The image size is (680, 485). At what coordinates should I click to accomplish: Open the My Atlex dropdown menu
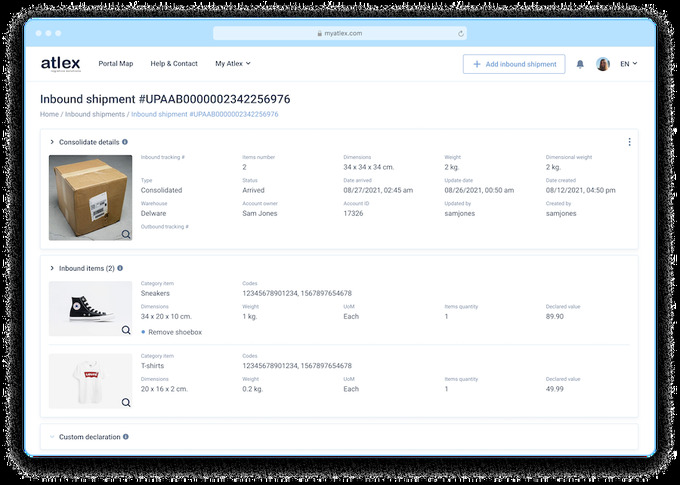click(x=232, y=64)
